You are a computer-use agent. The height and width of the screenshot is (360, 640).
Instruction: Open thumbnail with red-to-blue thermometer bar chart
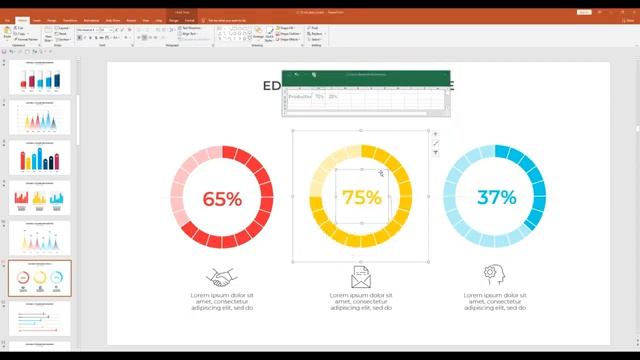(x=40, y=77)
